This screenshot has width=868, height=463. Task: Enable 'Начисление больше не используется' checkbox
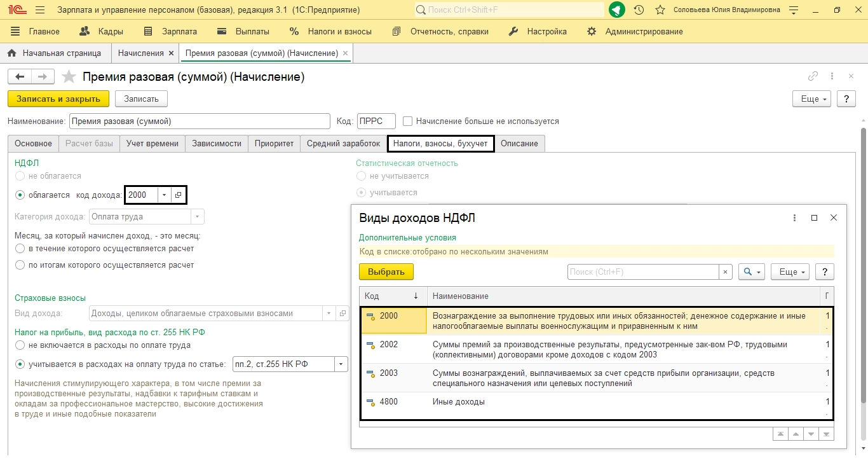tap(408, 121)
